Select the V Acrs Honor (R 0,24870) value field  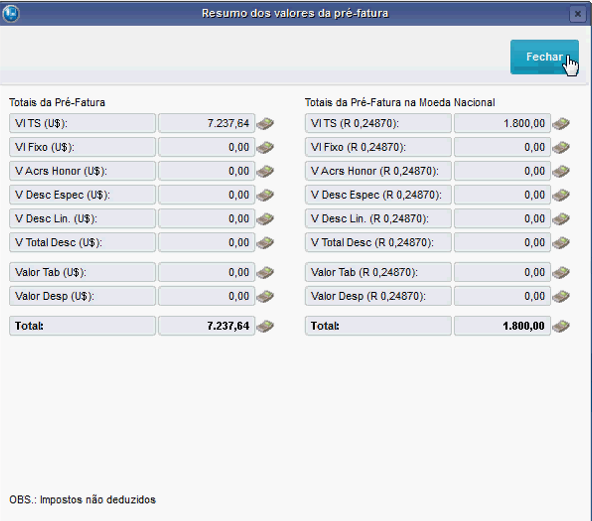[x=502, y=171]
